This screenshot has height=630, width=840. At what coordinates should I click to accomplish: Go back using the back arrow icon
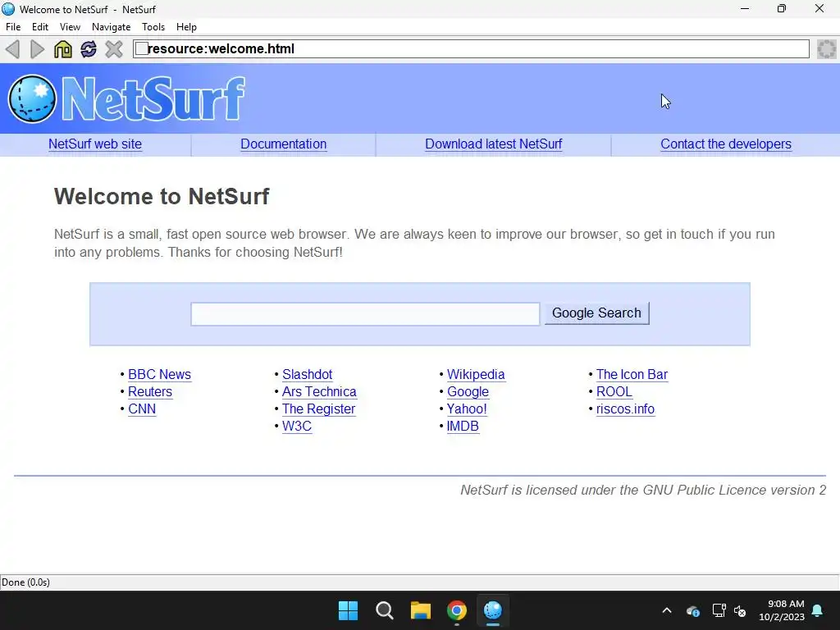click(x=13, y=49)
